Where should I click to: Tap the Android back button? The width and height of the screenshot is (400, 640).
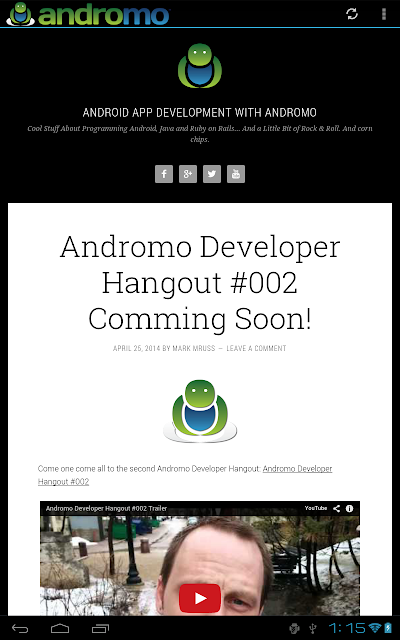pos(20,628)
